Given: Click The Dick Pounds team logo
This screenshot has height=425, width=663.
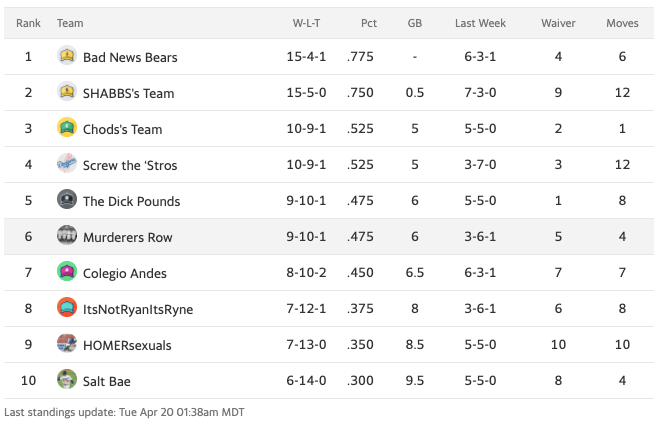Looking at the screenshot, I should (67, 200).
